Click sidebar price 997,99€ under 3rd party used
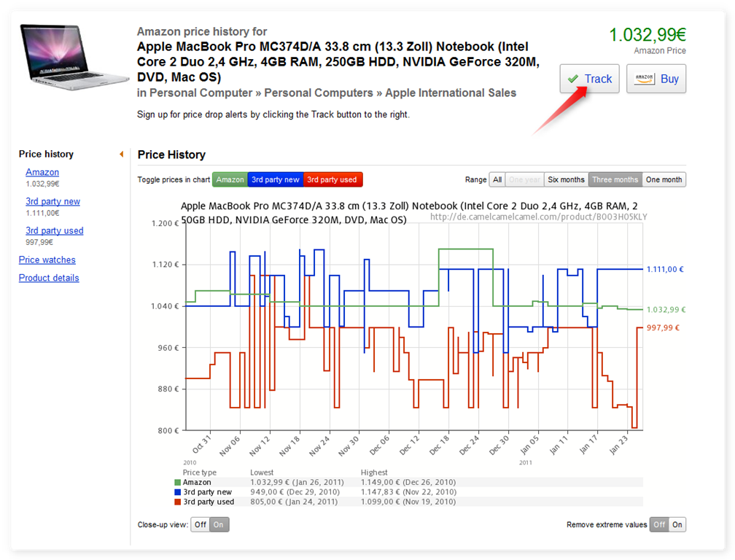 [x=39, y=242]
